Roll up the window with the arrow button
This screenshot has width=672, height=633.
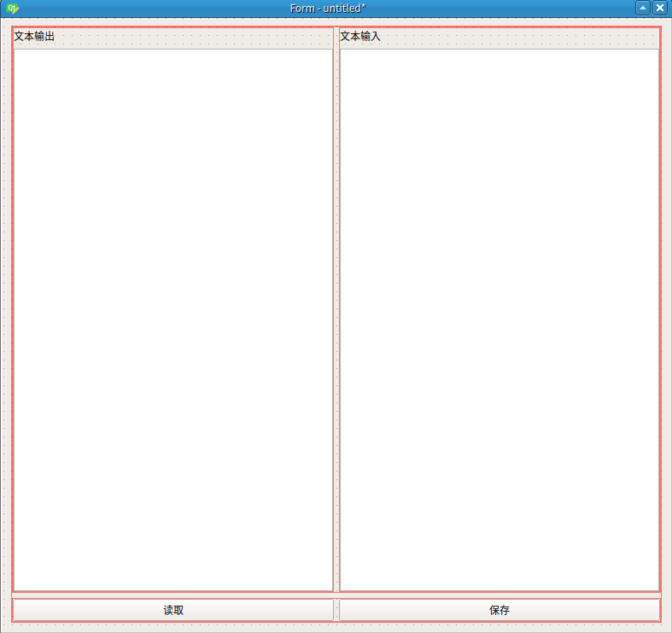(x=643, y=9)
